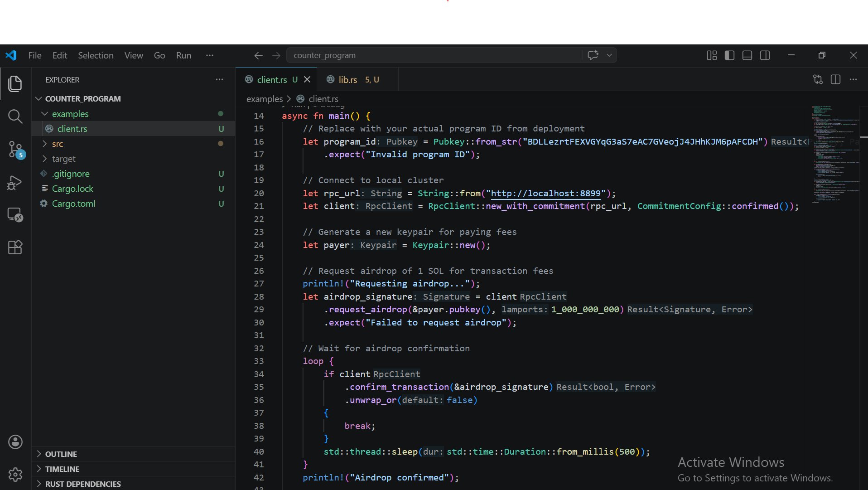This screenshot has width=868, height=490.
Task: Open the Accounts menu icon
Action: [x=15, y=442]
